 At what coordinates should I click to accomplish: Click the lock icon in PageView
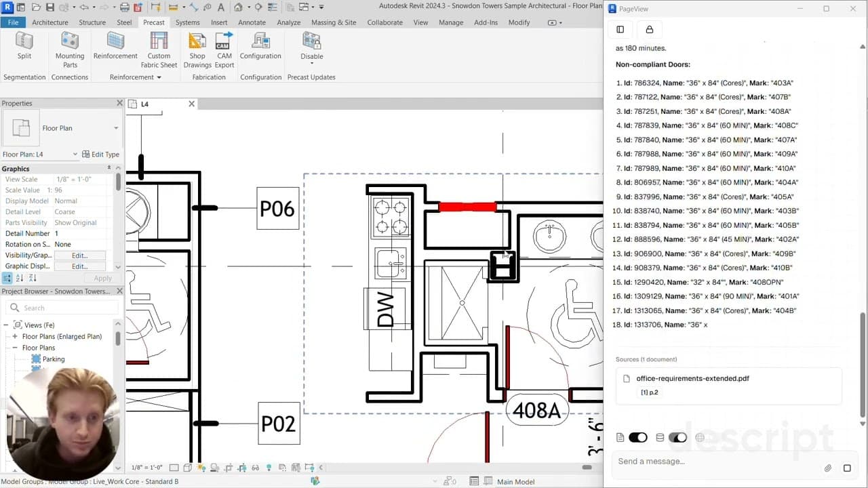649,30
